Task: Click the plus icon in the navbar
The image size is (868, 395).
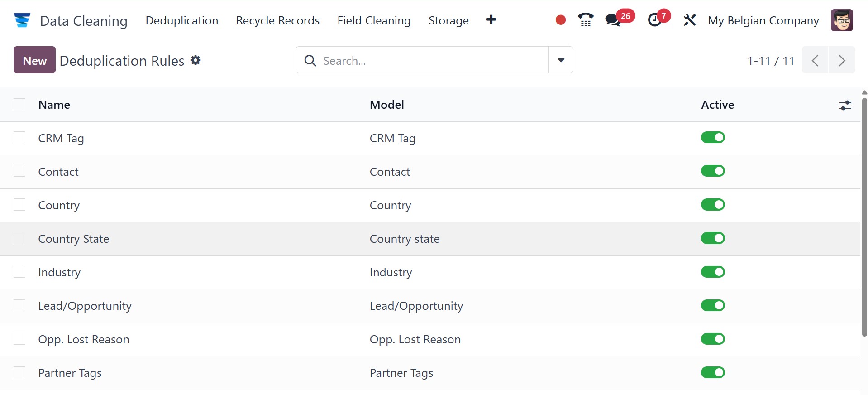Action: pyautogui.click(x=491, y=20)
